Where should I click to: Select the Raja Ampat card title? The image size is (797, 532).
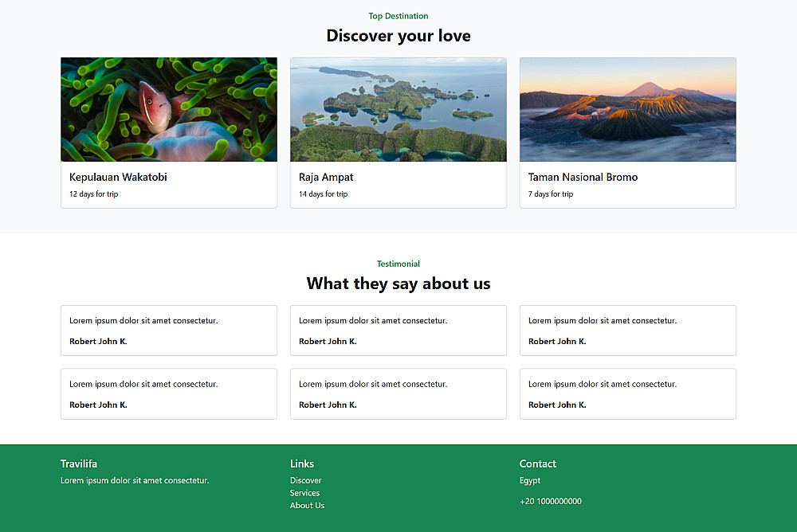(x=326, y=177)
